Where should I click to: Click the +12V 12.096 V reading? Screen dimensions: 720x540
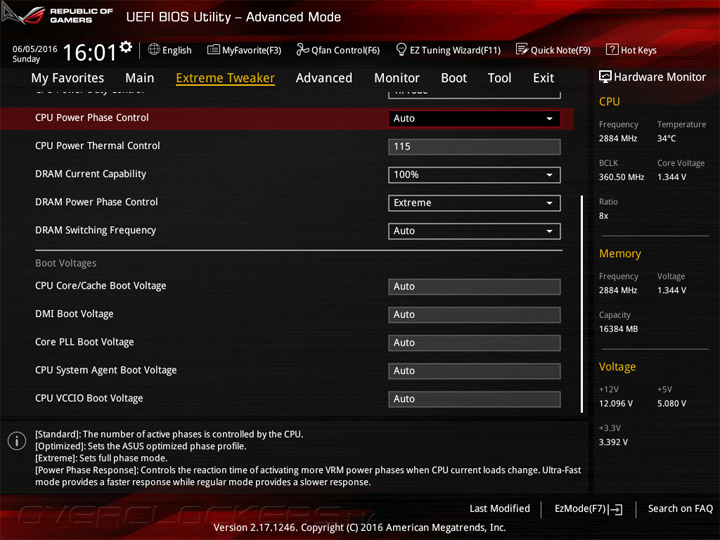point(616,403)
